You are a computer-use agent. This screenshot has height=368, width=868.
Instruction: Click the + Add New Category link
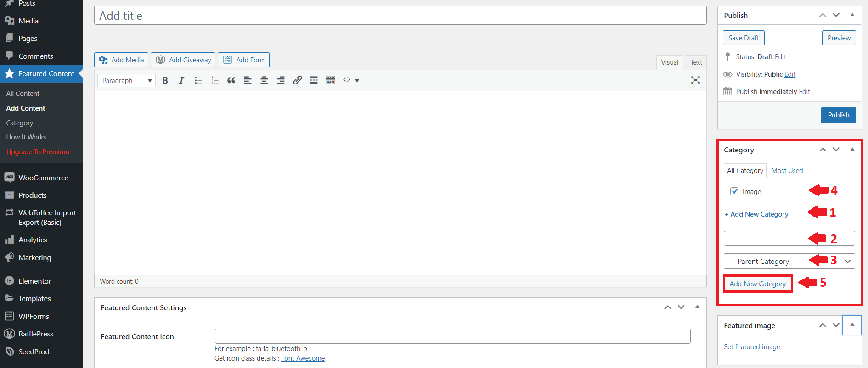pyautogui.click(x=756, y=214)
